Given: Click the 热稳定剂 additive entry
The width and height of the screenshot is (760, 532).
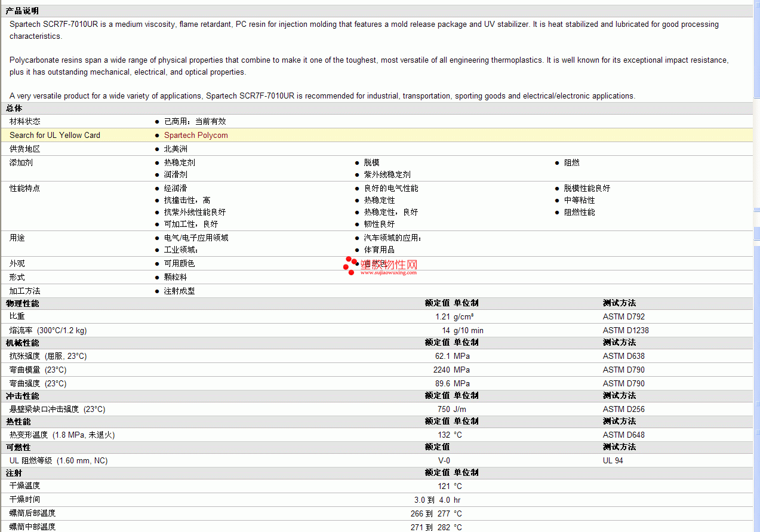Looking at the screenshot, I should [x=180, y=162].
